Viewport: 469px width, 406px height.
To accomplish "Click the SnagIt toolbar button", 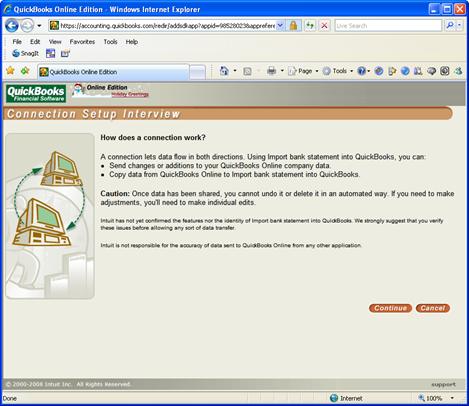I will click(26, 53).
